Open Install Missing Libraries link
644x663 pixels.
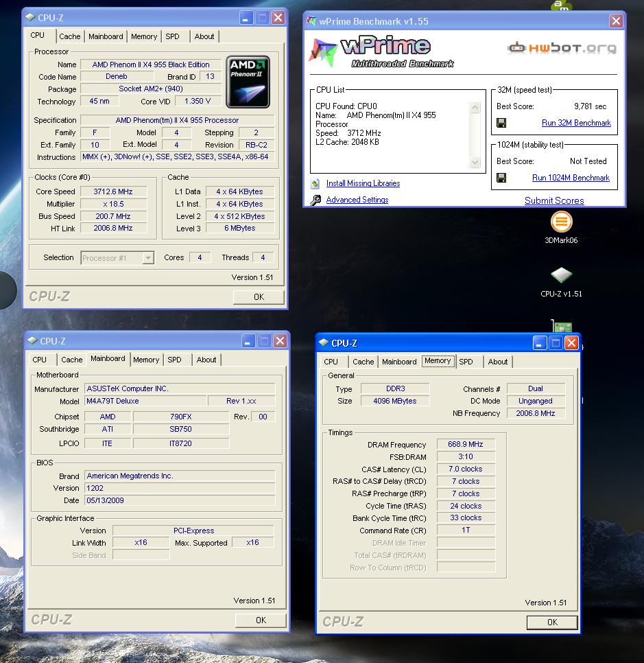pos(363,183)
